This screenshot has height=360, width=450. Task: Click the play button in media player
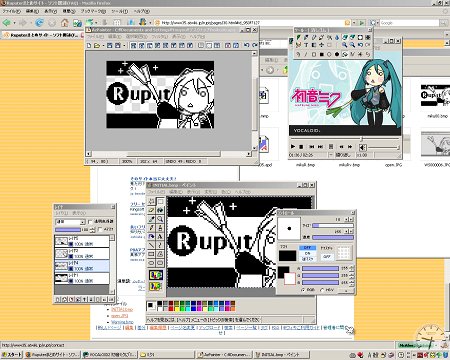[x=293, y=146]
